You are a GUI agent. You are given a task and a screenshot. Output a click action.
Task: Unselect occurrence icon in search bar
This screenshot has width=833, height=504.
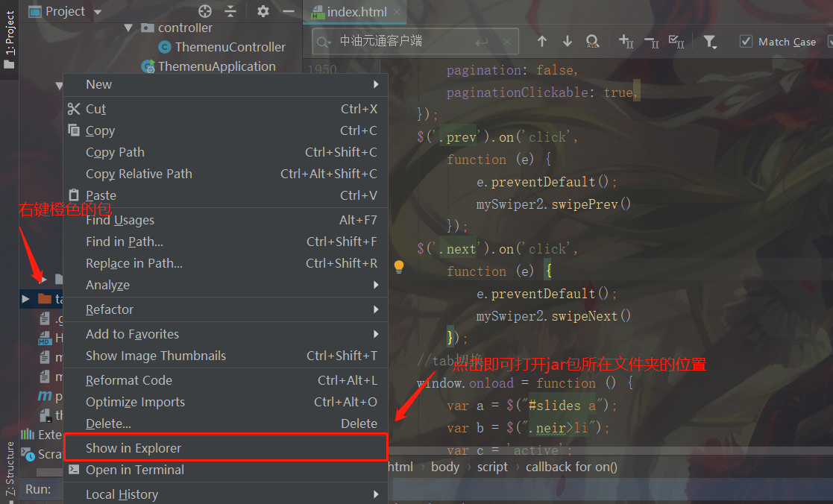coord(651,42)
